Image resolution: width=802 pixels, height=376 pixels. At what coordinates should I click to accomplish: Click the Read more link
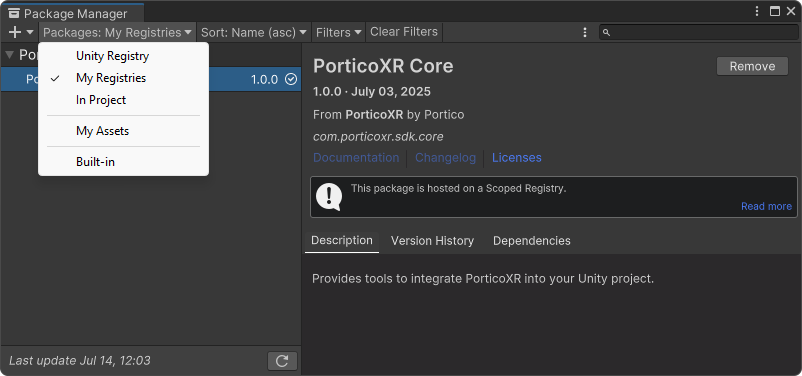click(x=766, y=206)
